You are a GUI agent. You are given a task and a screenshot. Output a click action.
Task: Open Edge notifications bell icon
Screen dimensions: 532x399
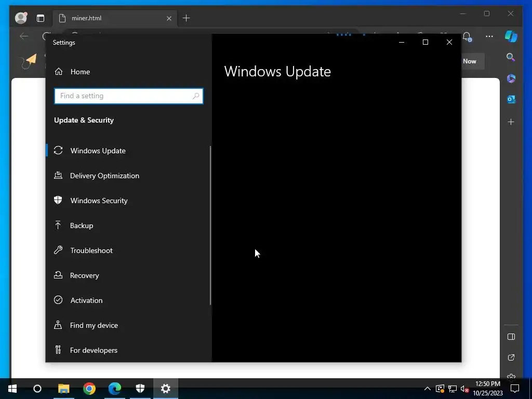(467, 37)
